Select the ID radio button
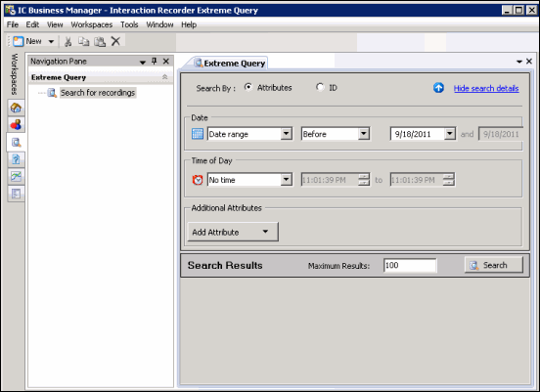This screenshot has height=392, width=540. pyautogui.click(x=320, y=87)
